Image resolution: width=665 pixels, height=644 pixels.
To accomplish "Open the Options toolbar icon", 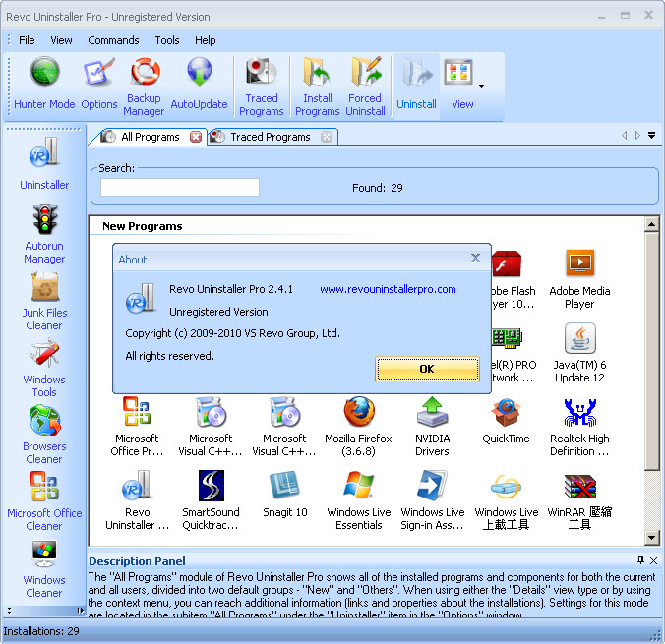I will 98,84.
